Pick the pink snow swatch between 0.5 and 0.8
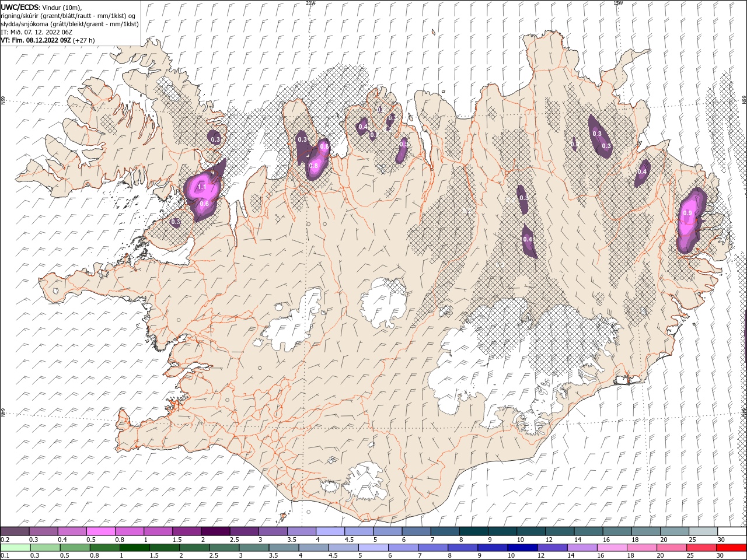The width and height of the screenshot is (747, 560). click(x=100, y=531)
